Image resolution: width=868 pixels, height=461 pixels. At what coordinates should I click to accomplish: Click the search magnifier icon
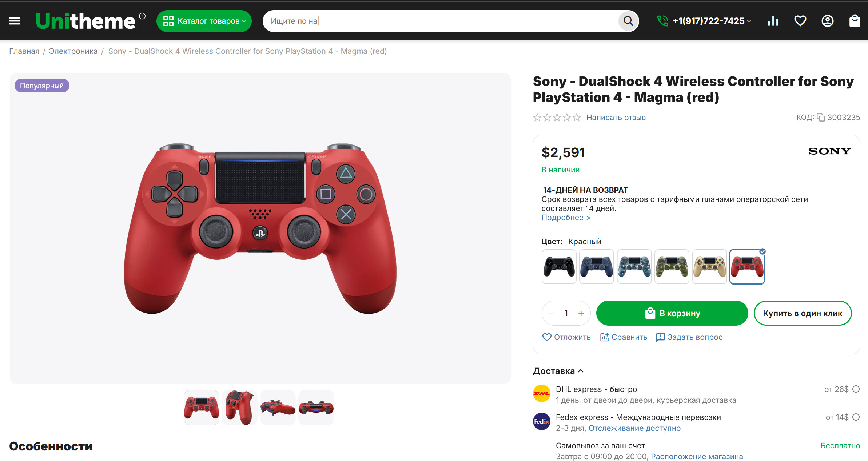click(628, 21)
